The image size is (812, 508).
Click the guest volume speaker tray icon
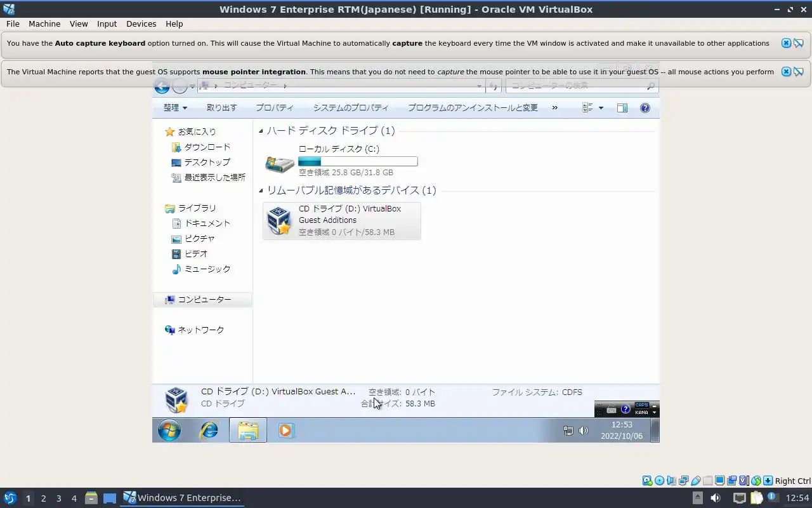coord(584,431)
